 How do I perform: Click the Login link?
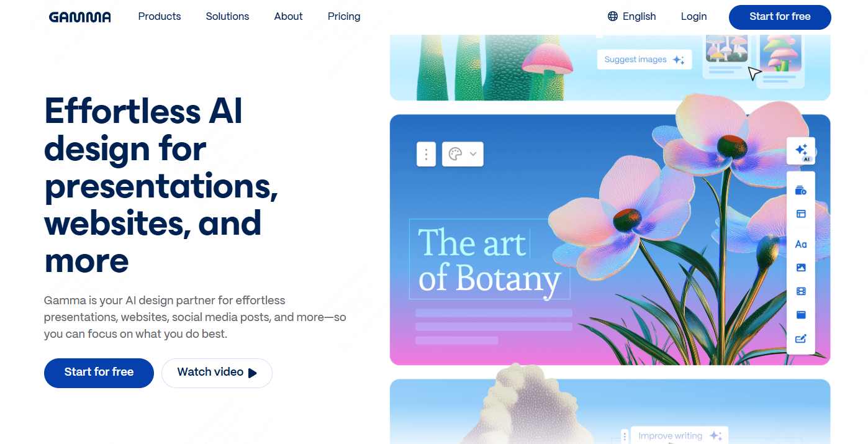coord(694,17)
